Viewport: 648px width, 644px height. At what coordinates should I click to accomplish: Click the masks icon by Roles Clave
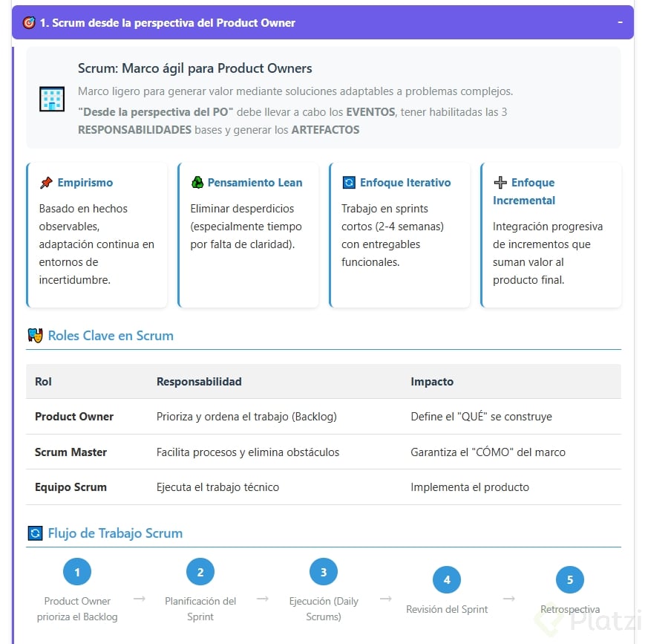click(x=35, y=336)
